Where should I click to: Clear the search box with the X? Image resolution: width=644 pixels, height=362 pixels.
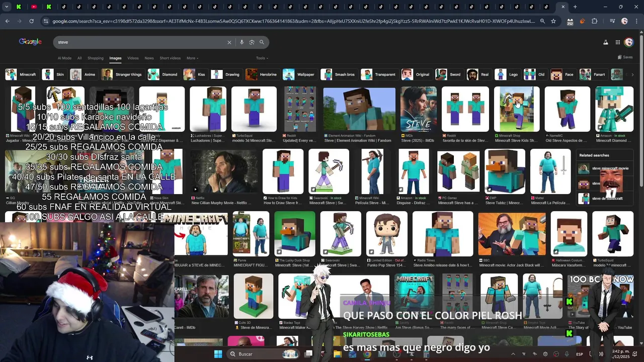click(x=229, y=42)
